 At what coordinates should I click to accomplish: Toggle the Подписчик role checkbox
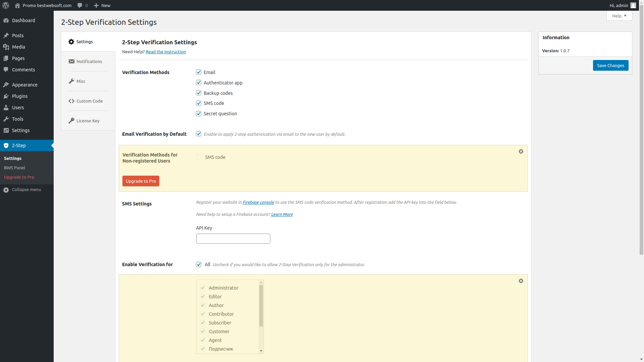pos(203,349)
